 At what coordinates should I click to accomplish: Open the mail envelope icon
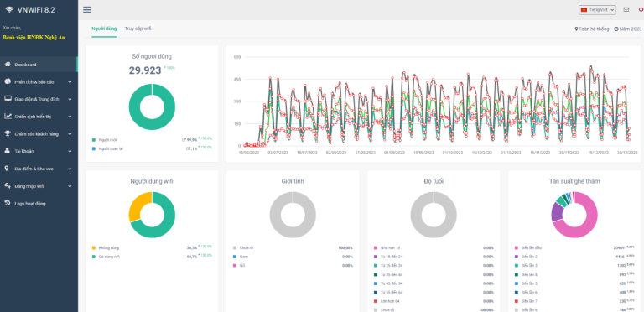click(626, 9)
